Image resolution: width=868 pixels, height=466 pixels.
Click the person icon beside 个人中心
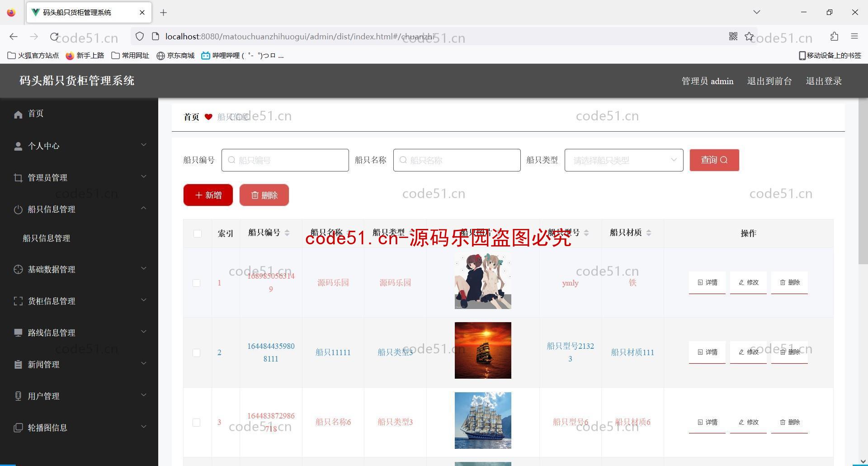(x=18, y=146)
